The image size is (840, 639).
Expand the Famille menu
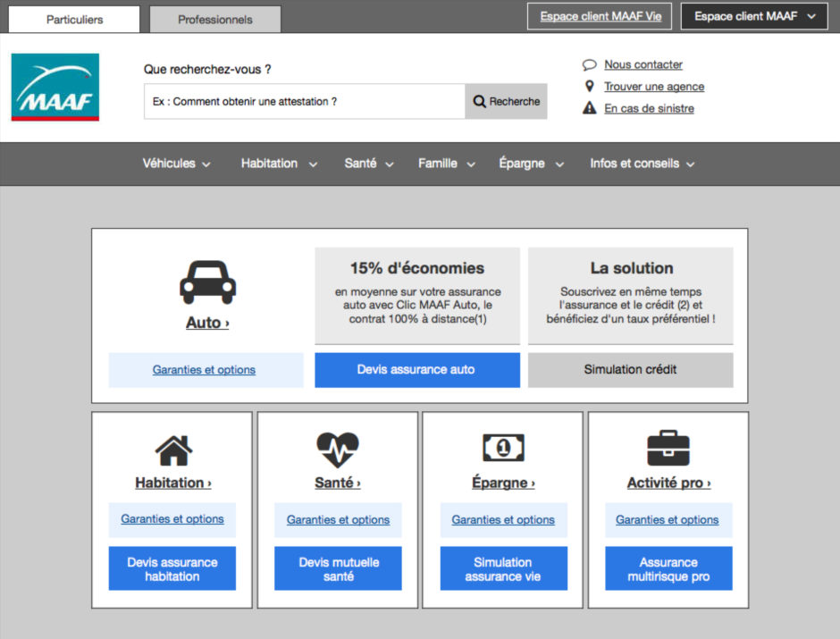click(446, 164)
